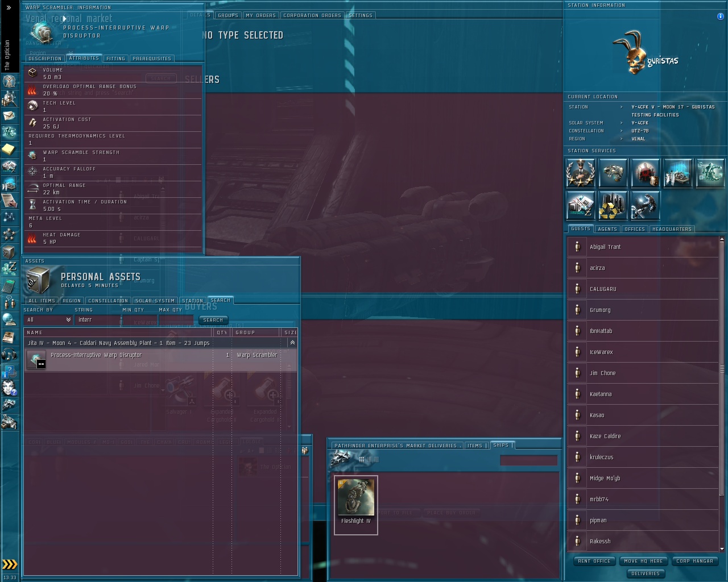Viewport: 728px width, 582px height.
Task: Focus the Min Qty input field
Action: (x=139, y=319)
